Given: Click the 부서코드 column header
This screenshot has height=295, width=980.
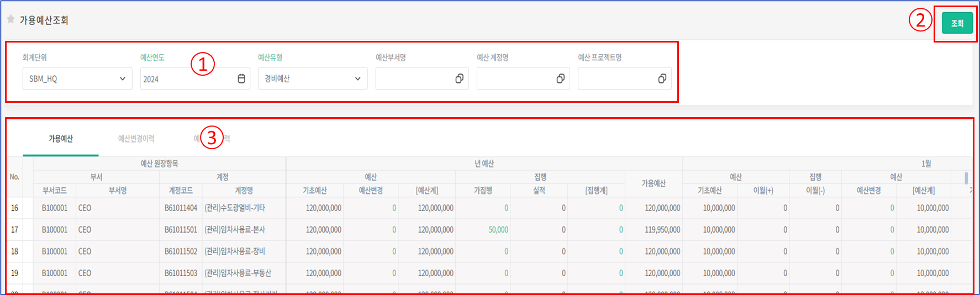Looking at the screenshot, I should 55,191.
